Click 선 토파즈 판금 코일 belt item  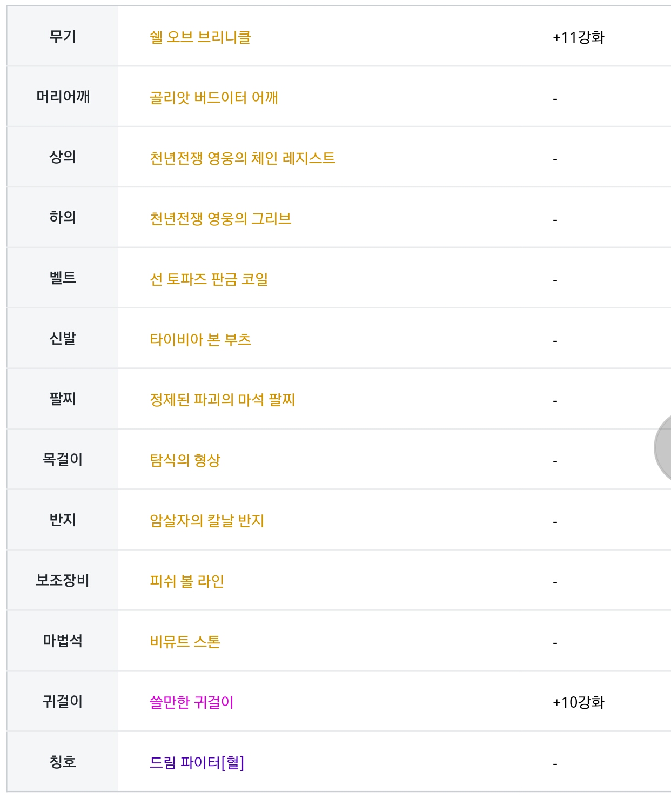[209, 279]
